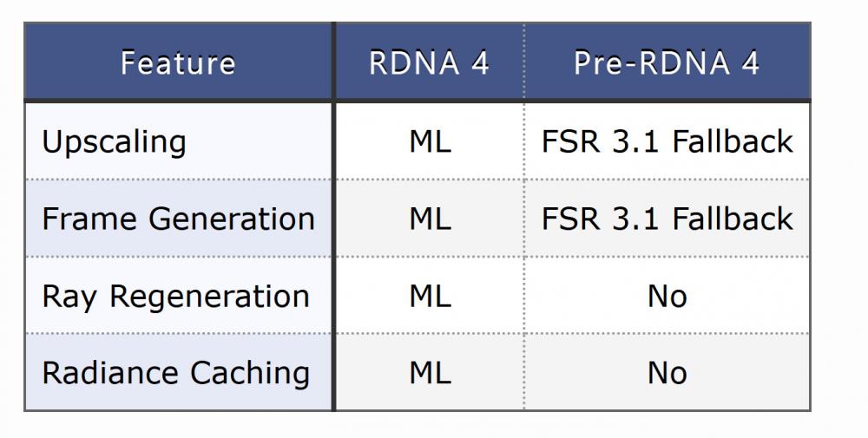
Task: Select ML in the Ray Regeneration row
Action: [x=430, y=297]
